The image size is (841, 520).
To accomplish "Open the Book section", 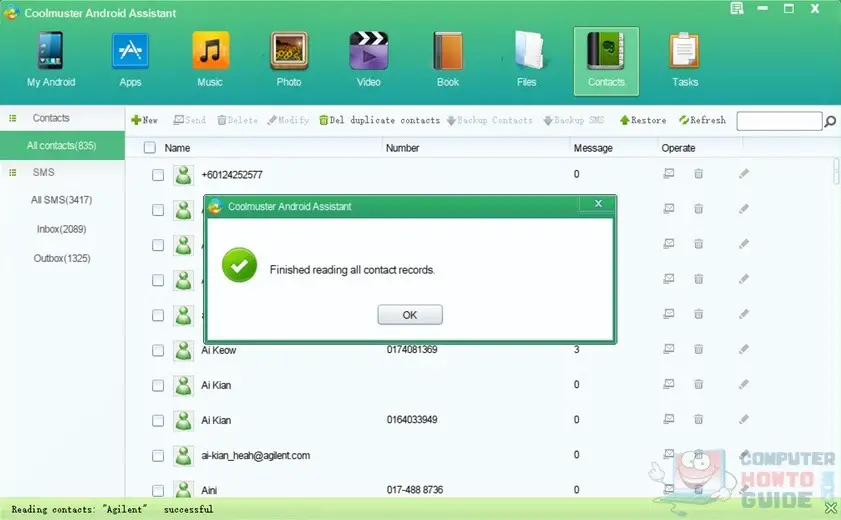I will [x=448, y=60].
